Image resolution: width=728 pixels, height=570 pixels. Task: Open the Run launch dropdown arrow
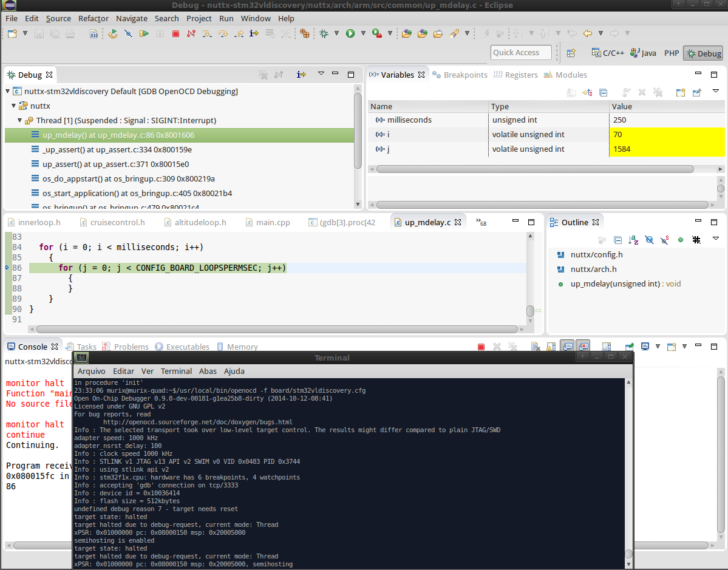click(x=363, y=33)
